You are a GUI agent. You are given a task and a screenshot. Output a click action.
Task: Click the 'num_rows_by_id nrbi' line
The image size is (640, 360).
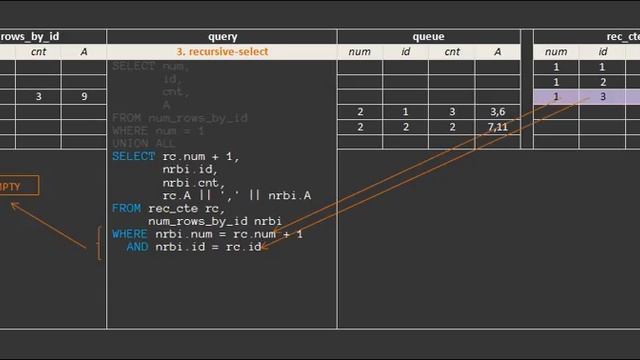(x=215, y=221)
